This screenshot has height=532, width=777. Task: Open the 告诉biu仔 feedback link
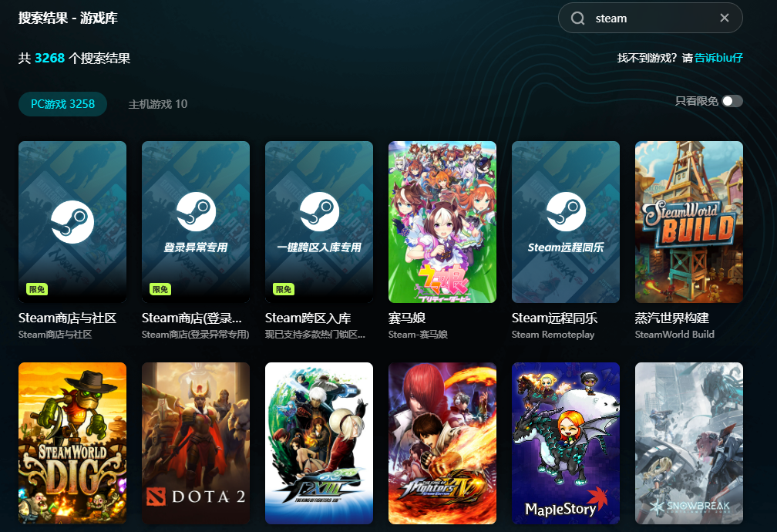[718, 58]
